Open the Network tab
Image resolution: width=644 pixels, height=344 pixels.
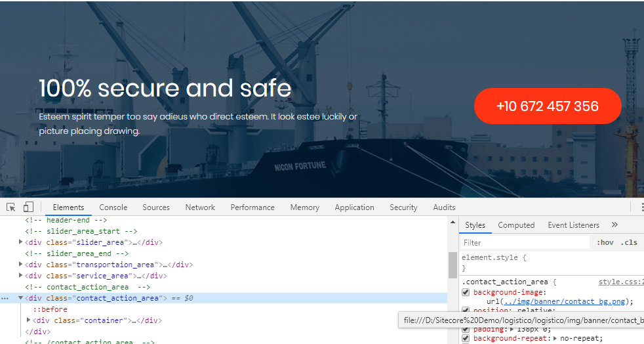(200, 207)
